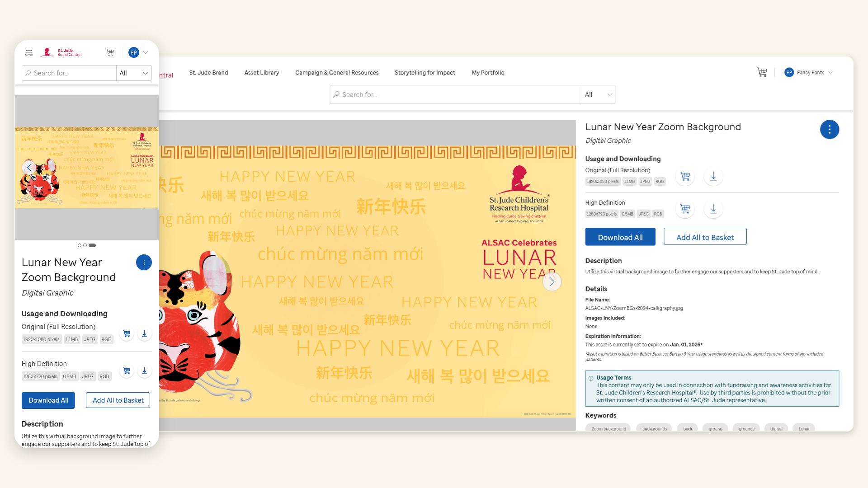
Task: Download High Definition file in mobile view
Action: [144, 371]
